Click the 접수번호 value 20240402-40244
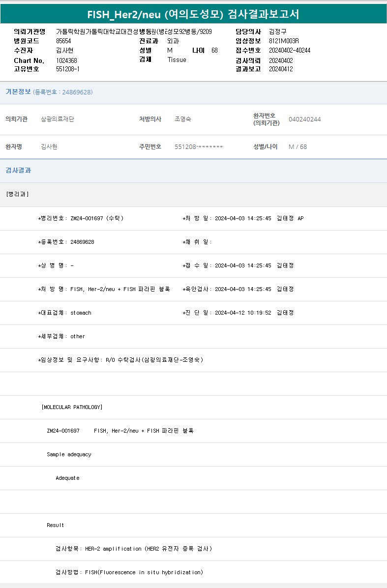The height and width of the screenshot is (588, 387). click(x=290, y=51)
